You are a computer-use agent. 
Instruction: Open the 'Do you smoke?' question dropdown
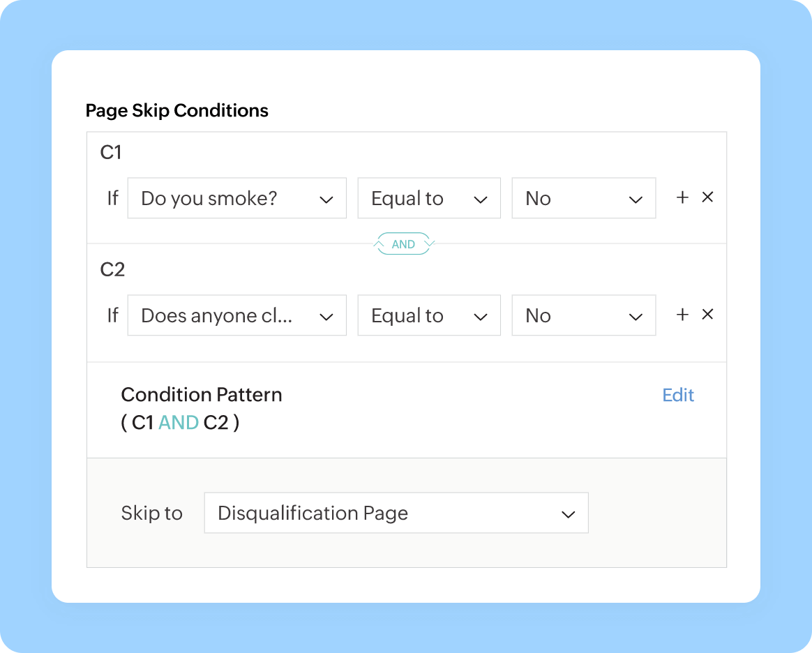tap(236, 199)
